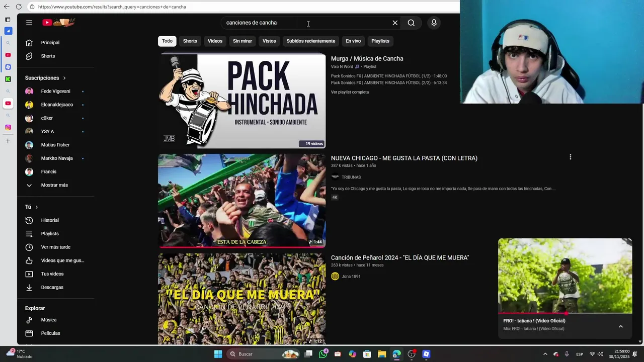This screenshot has height=362, width=644.
Task: Select Subidos recientemente filter chip
Action: click(x=310, y=41)
